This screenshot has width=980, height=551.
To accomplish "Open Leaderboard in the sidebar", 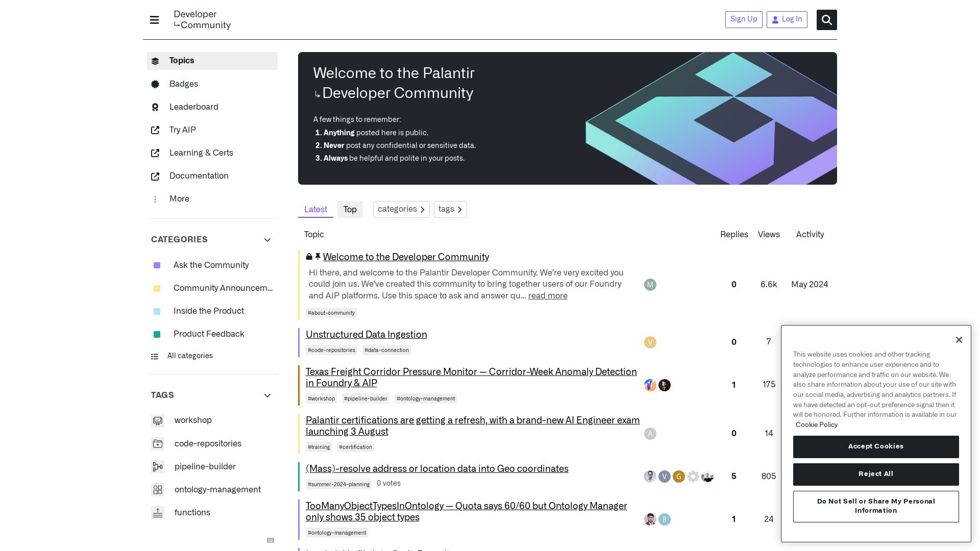I will point(212,107).
